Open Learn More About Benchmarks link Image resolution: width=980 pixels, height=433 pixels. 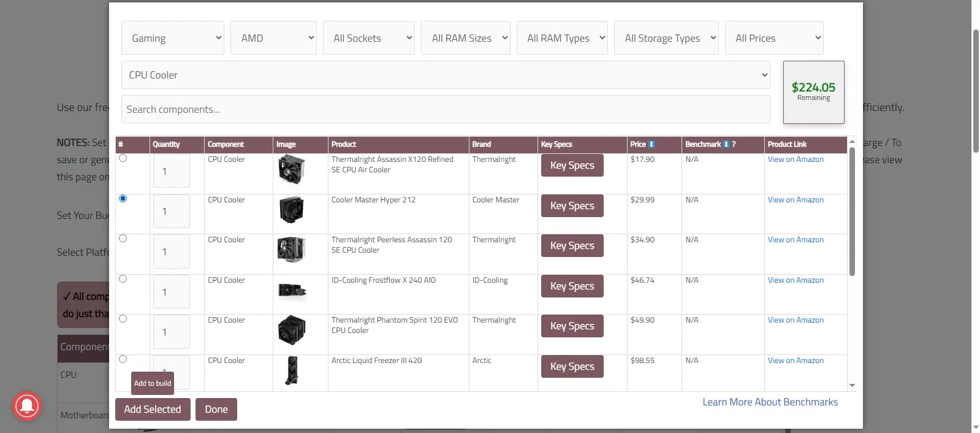pos(770,402)
